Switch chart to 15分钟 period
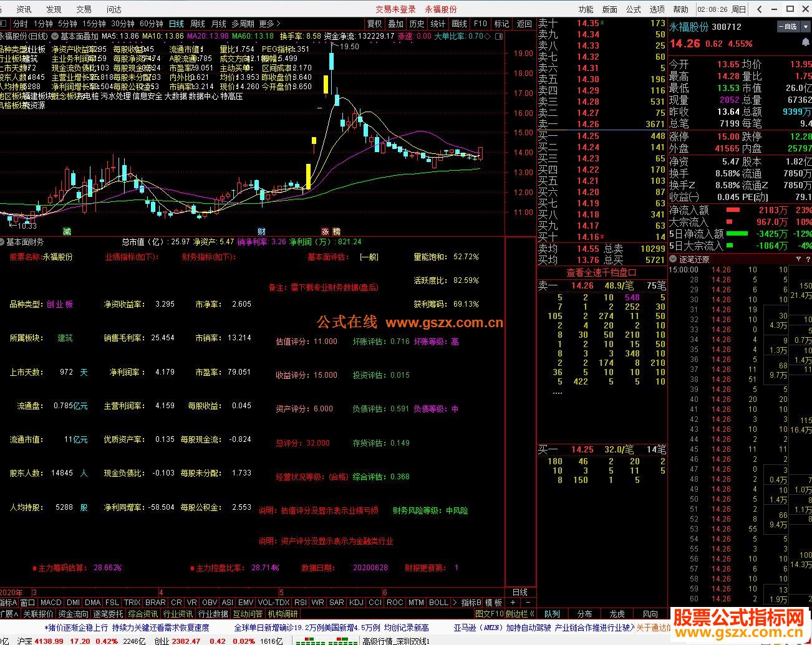812x645 pixels. pos(94,24)
